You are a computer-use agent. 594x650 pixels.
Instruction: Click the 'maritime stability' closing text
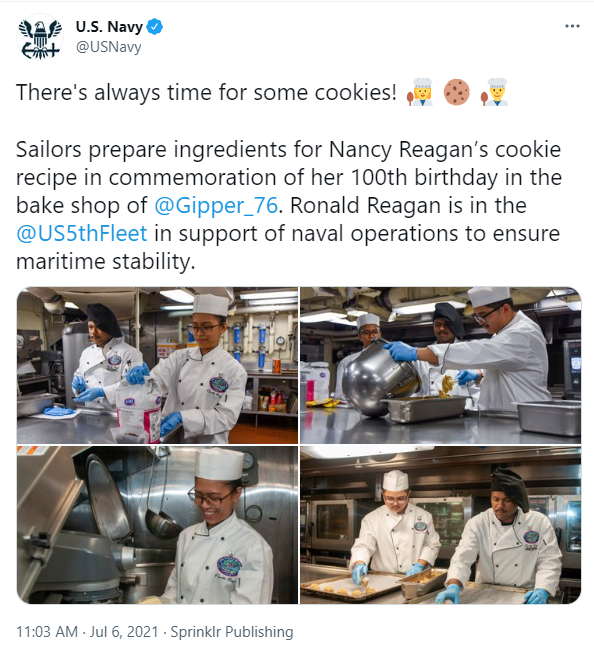point(106,262)
